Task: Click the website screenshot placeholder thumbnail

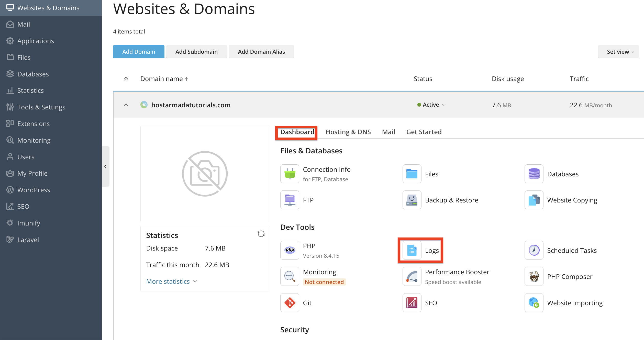Action: click(205, 174)
